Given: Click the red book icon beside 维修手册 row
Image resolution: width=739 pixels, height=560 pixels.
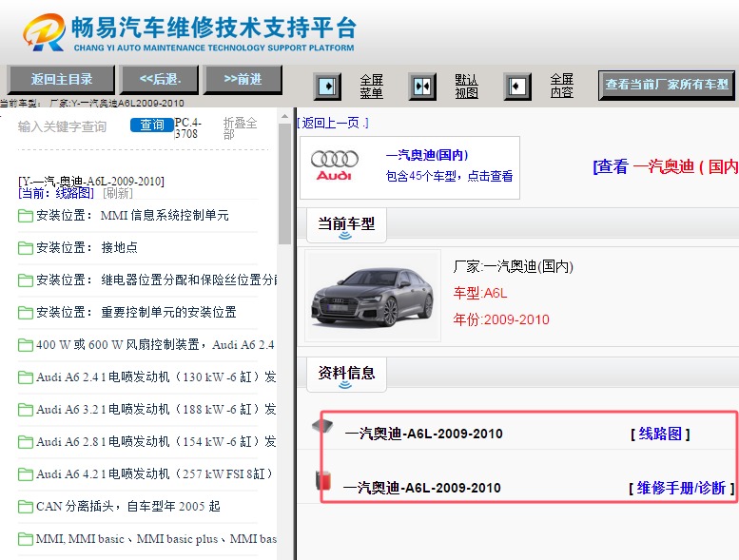Looking at the screenshot, I should (323, 479).
